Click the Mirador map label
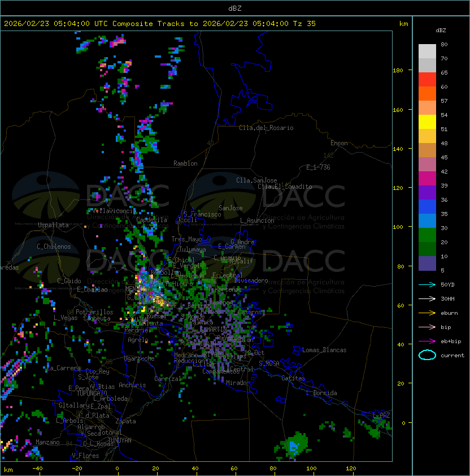Viewport: 470px width, 476px height. click(x=238, y=383)
